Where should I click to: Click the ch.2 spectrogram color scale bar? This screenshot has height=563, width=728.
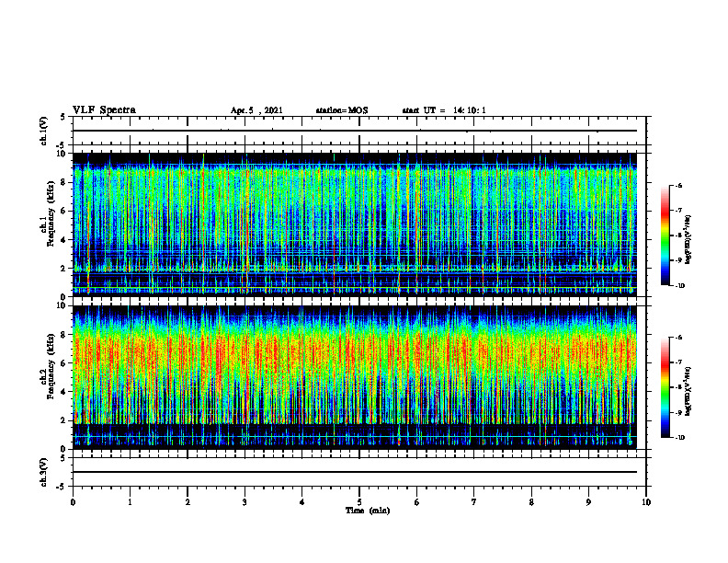coord(665,387)
